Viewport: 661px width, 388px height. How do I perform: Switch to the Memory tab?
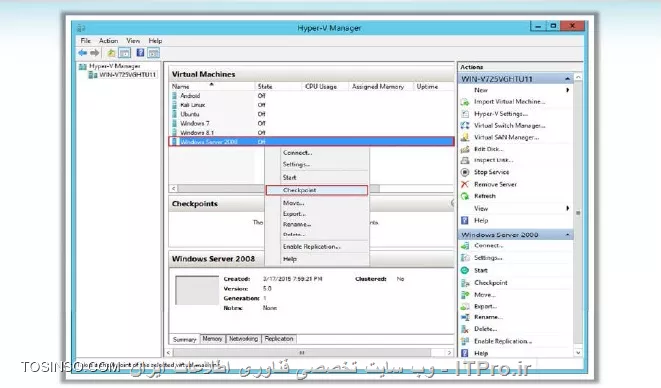pos(212,339)
